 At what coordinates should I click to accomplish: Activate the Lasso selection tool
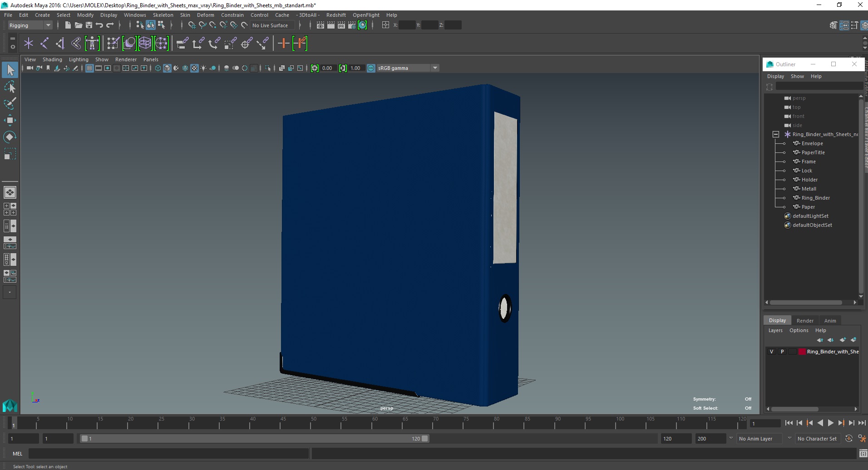[x=10, y=87]
